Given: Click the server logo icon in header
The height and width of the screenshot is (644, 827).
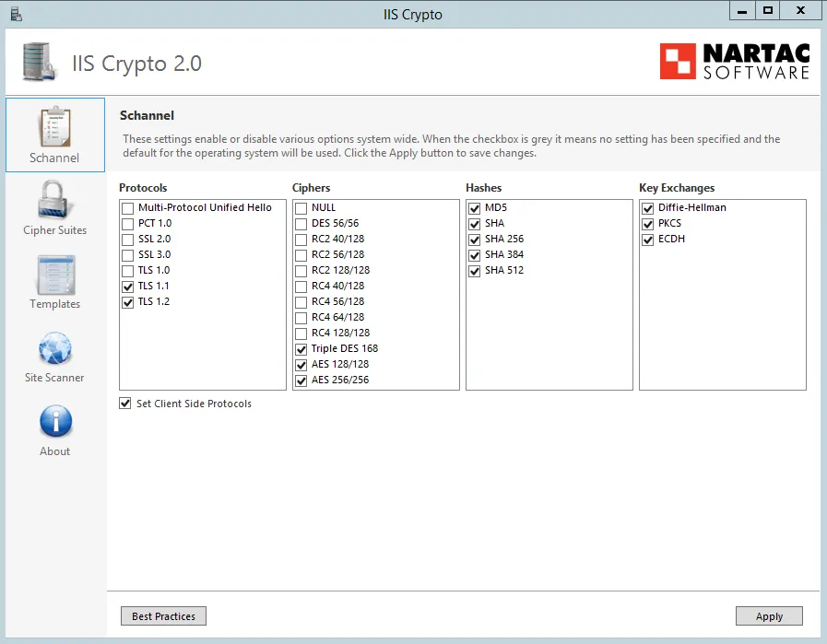Looking at the screenshot, I should (39, 62).
